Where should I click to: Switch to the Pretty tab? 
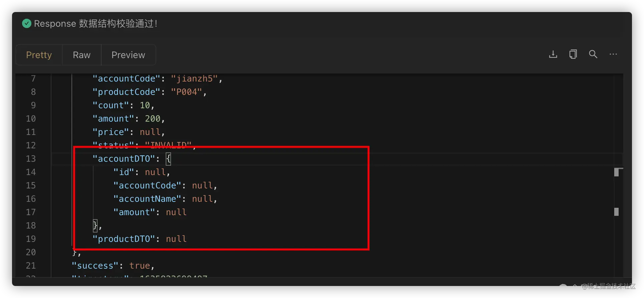[x=39, y=55]
